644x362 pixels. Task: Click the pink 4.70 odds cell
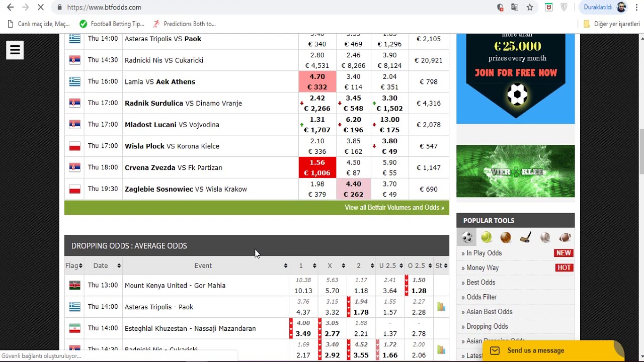coord(317,81)
